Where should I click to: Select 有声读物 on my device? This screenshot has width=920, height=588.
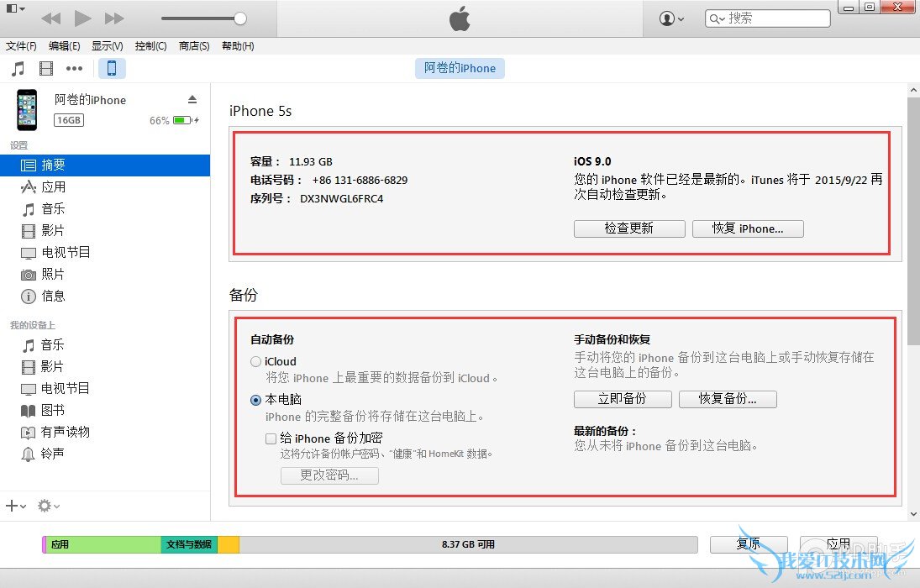point(105,431)
